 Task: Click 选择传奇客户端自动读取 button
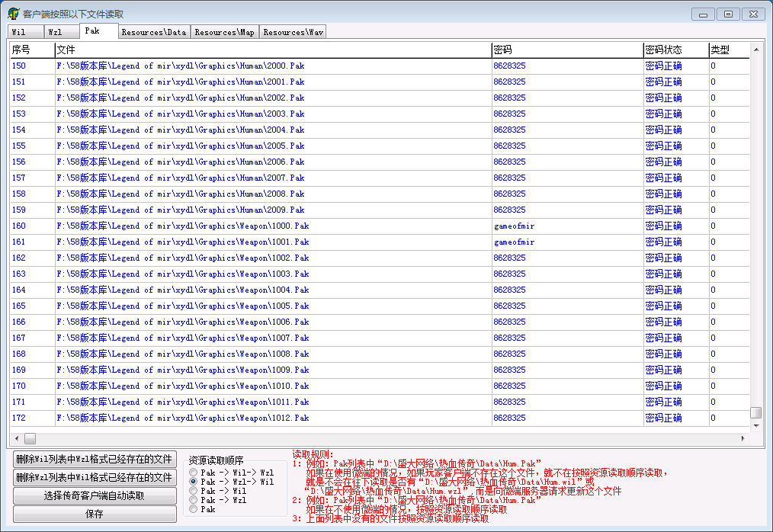click(95, 495)
